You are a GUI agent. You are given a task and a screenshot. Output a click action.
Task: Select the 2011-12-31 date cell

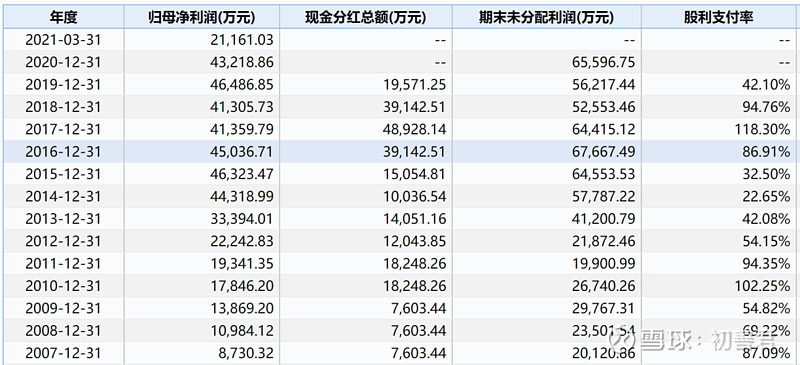pyautogui.click(x=63, y=264)
